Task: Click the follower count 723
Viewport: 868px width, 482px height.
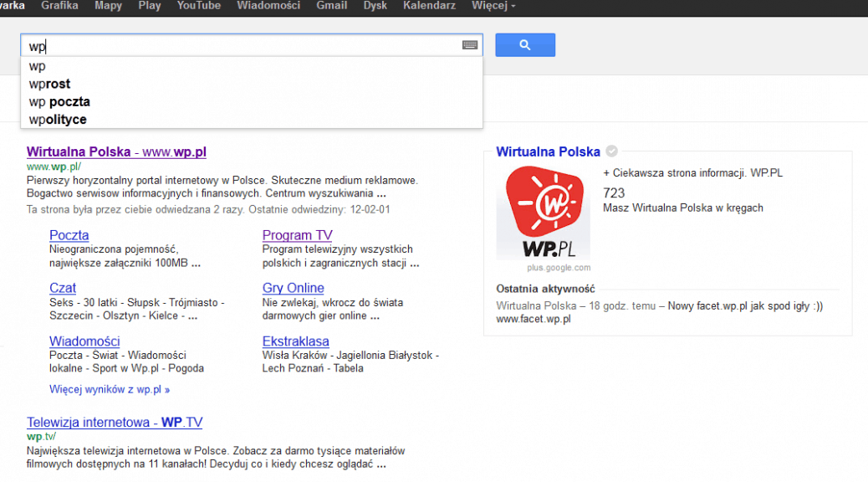Action: coord(614,192)
